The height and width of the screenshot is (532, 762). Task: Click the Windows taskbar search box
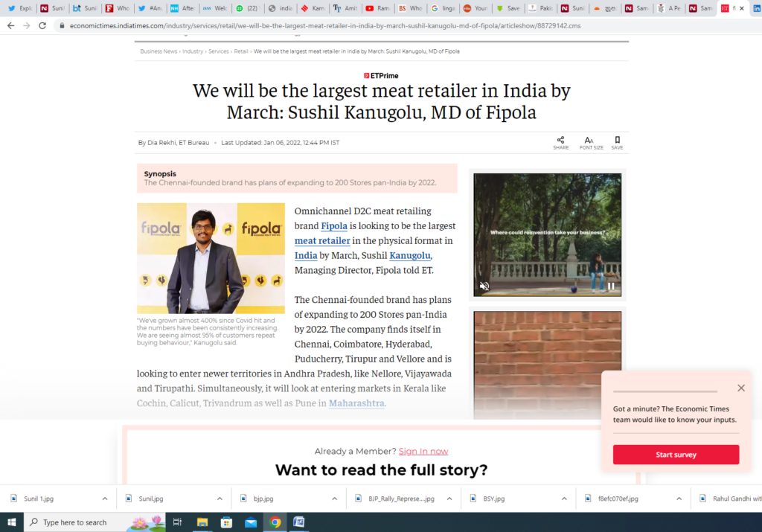[x=95, y=522]
